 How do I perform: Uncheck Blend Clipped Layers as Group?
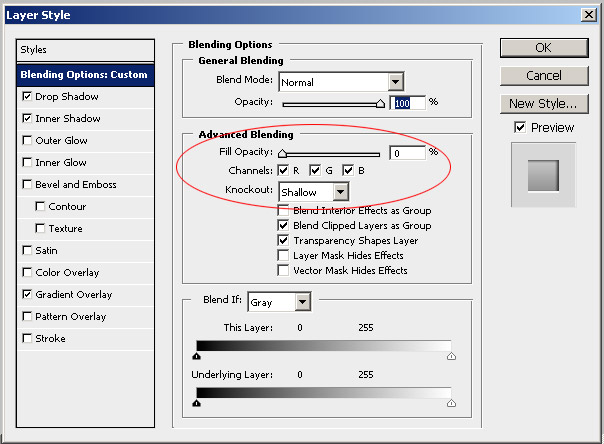pos(283,225)
